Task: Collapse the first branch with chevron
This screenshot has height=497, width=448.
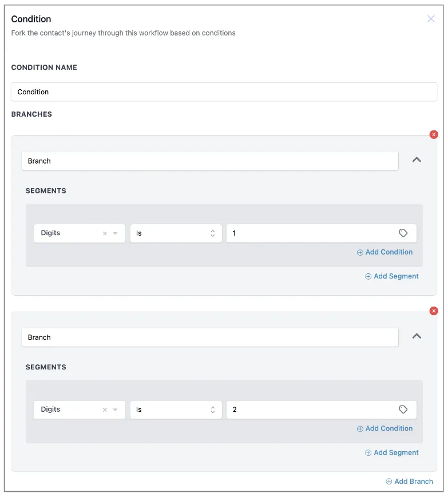Action: coord(417,160)
